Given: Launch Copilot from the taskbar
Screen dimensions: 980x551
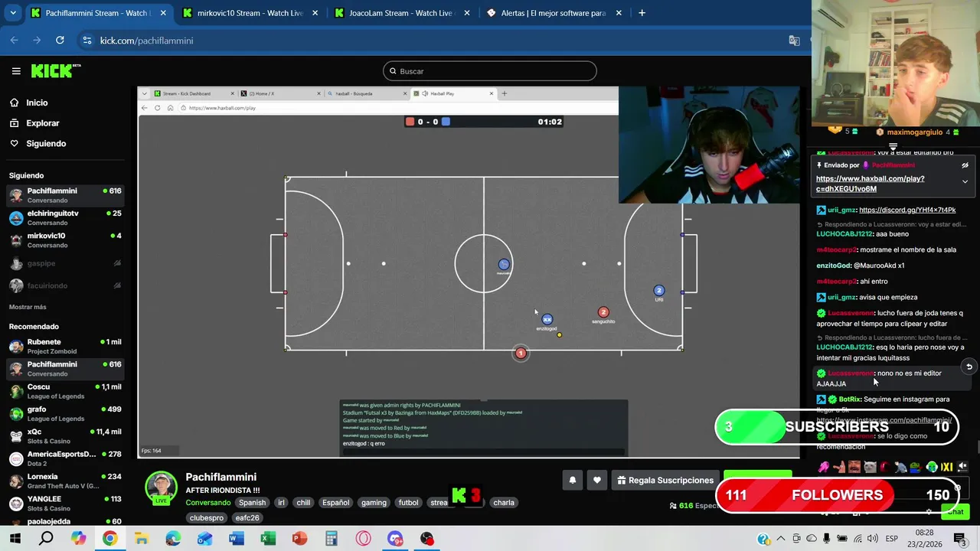Looking at the screenshot, I should click(78, 539).
